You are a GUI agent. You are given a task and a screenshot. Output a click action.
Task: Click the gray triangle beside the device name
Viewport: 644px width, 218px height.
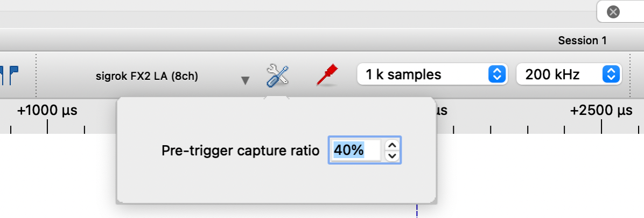coord(245,80)
